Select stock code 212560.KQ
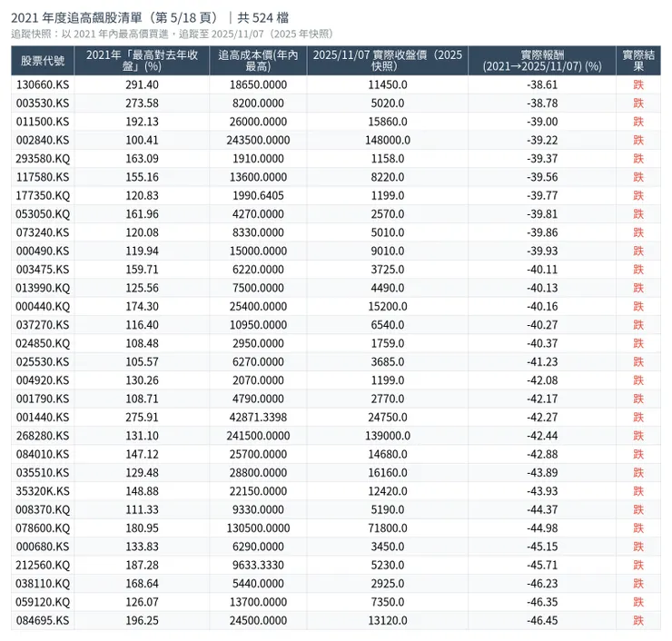The image size is (672, 641). click(x=43, y=565)
